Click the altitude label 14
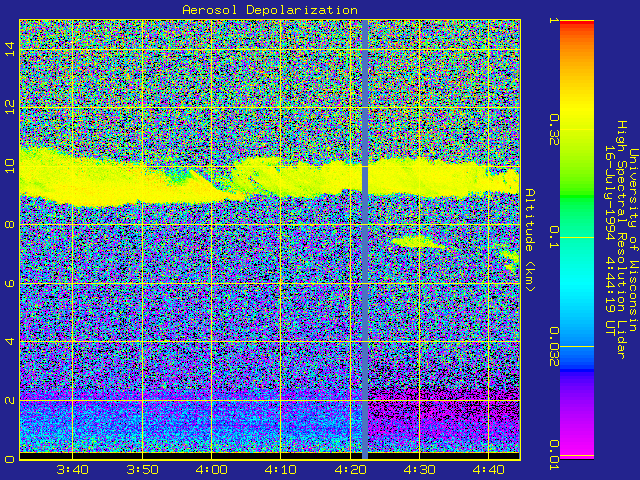640x480 pixels. coord(10,49)
